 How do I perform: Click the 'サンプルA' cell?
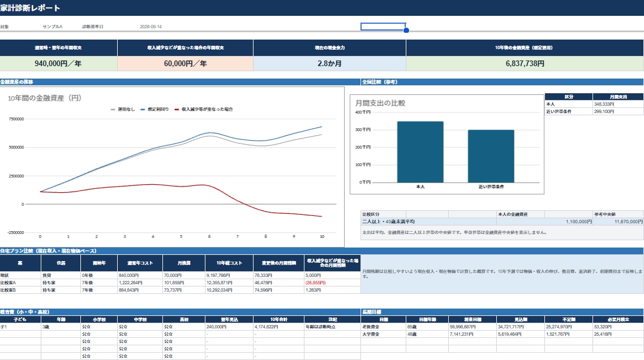click(x=53, y=27)
